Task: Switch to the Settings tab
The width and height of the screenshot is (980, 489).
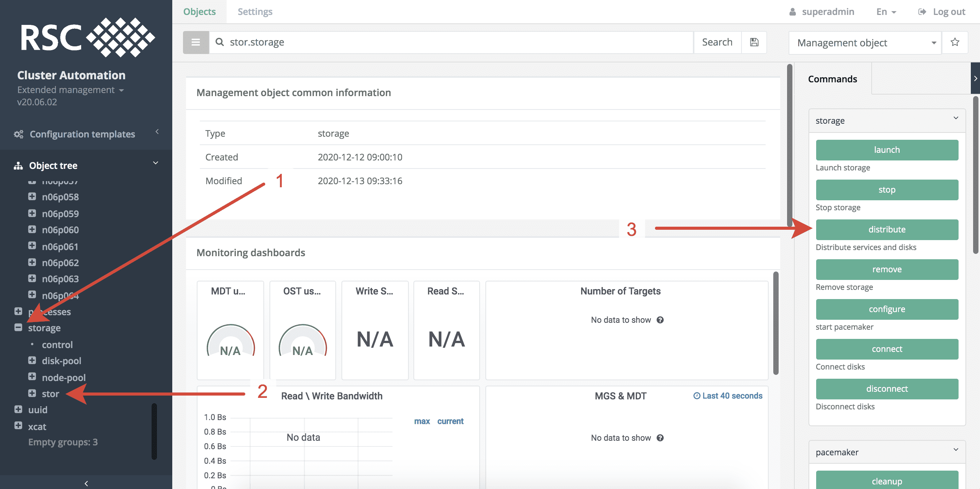Action: coord(255,11)
